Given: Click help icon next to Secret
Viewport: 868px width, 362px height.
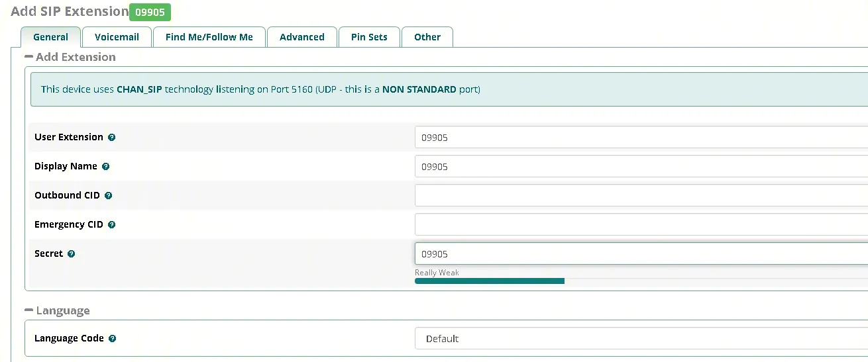Looking at the screenshot, I should (x=71, y=254).
